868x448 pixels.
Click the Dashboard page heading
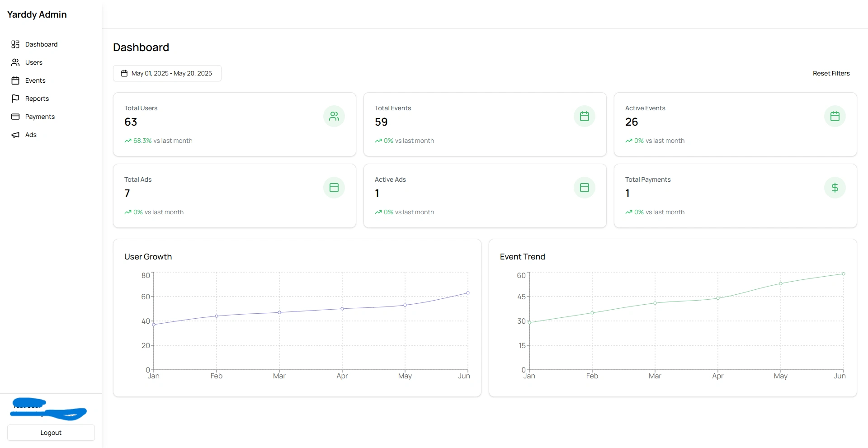coord(141,47)
